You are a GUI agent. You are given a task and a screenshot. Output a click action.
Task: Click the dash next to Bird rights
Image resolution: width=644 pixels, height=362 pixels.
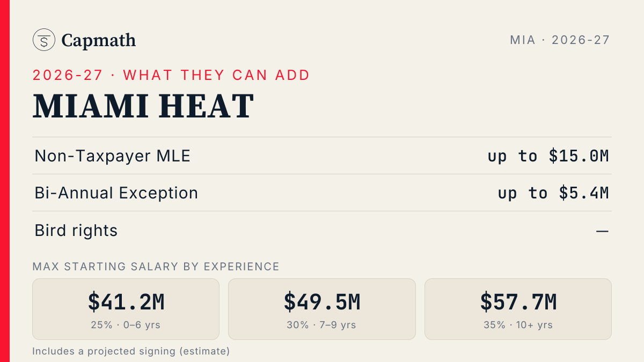coord(602,231)
